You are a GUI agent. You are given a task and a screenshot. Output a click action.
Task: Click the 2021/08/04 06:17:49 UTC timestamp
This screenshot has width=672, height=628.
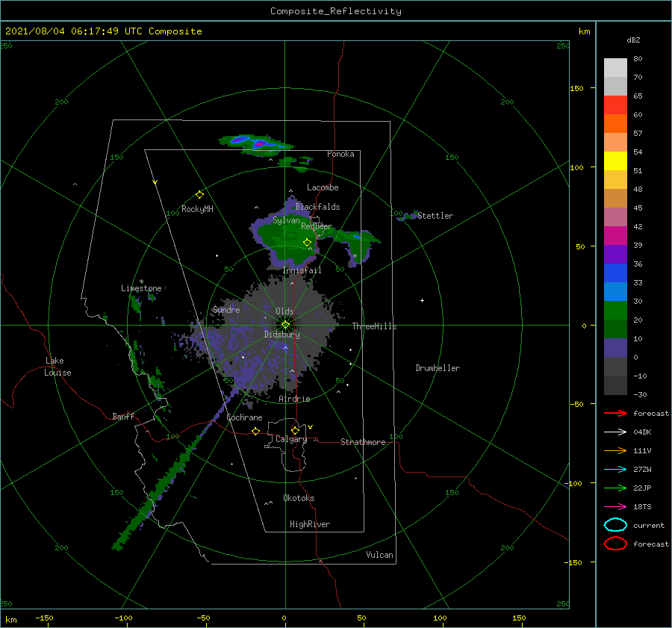coord(73,31)
